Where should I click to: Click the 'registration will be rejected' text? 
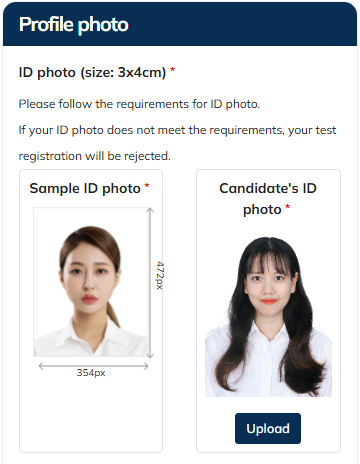[x=94, y=156]
